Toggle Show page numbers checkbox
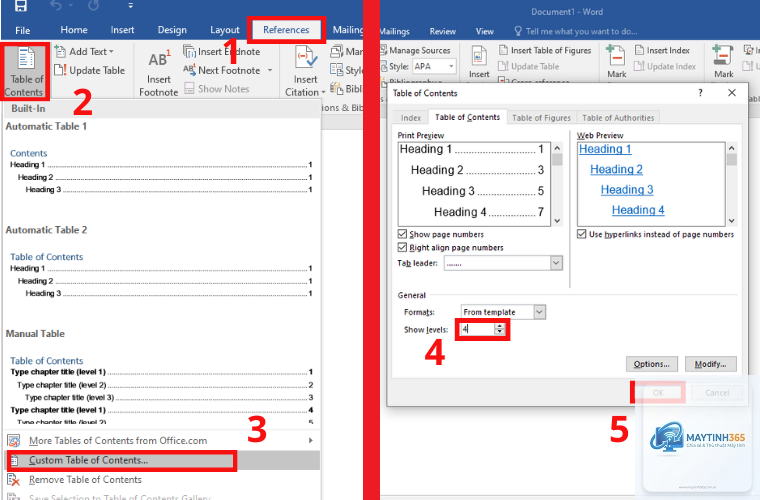The width and height of the screenshot is (760, 500). click(402, 234)
